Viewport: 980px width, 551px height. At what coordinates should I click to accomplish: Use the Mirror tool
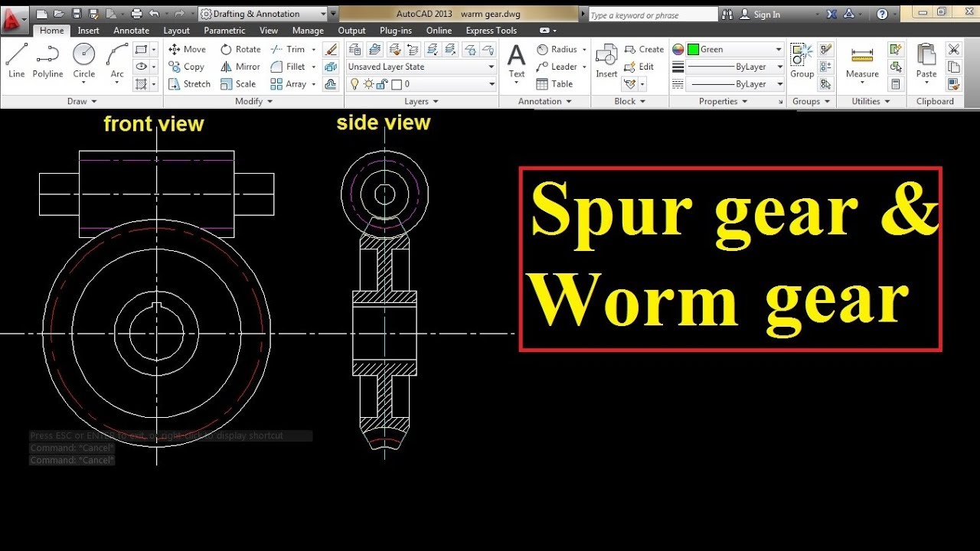point(240,67)
